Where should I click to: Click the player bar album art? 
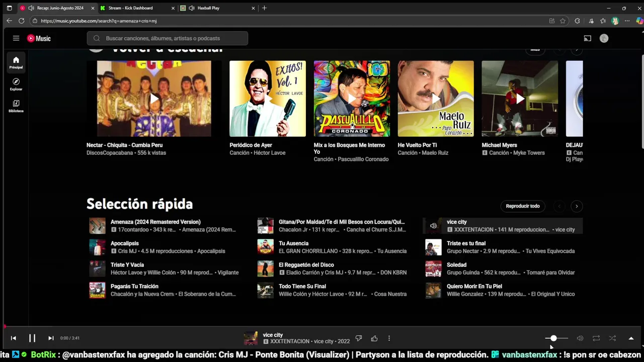(x=251, y=338)
